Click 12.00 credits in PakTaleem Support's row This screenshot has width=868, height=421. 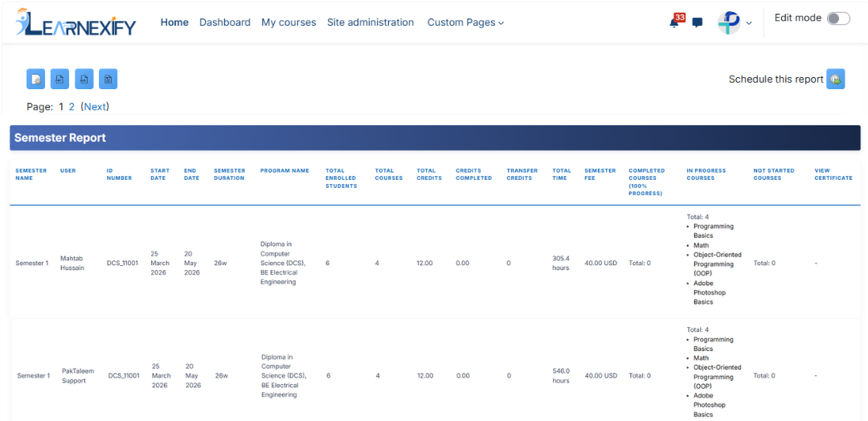[x=426, y=376]
